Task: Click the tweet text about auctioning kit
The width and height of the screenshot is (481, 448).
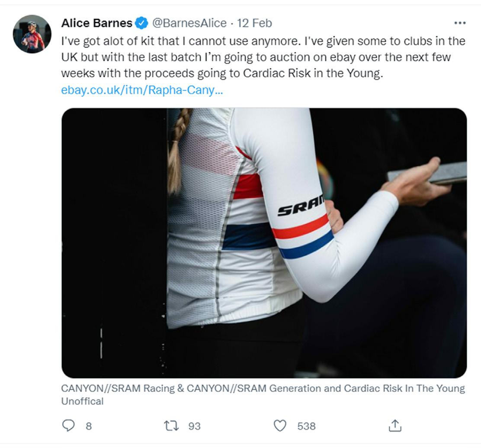Action: click(x=263, y=57)
